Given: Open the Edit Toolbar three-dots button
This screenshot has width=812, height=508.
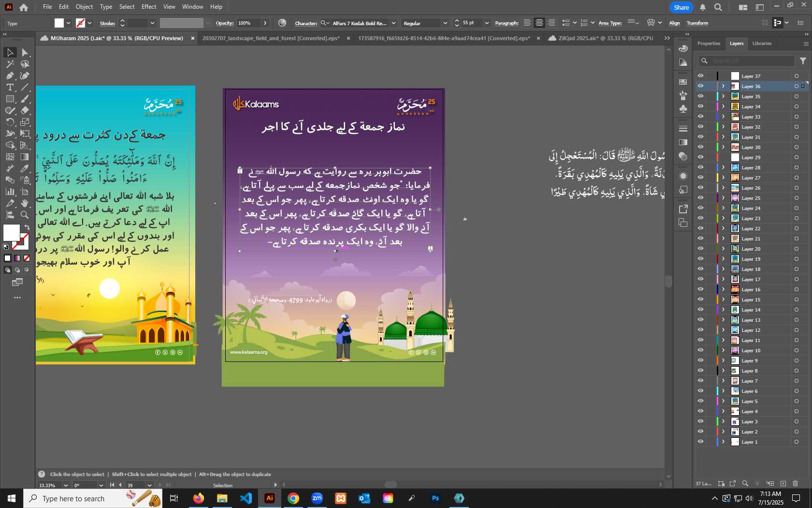Looking at the screenshot, I should click(17, 298).
